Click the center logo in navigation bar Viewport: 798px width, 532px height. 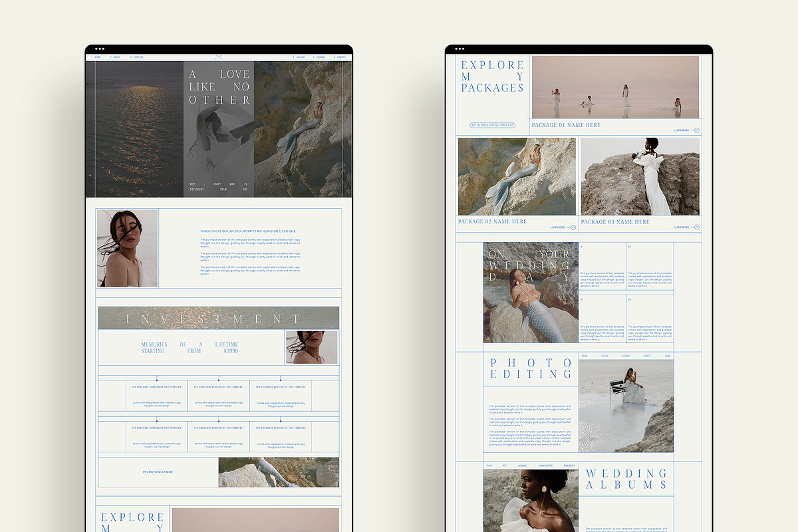pyautogui.click(x=219, y=57)
